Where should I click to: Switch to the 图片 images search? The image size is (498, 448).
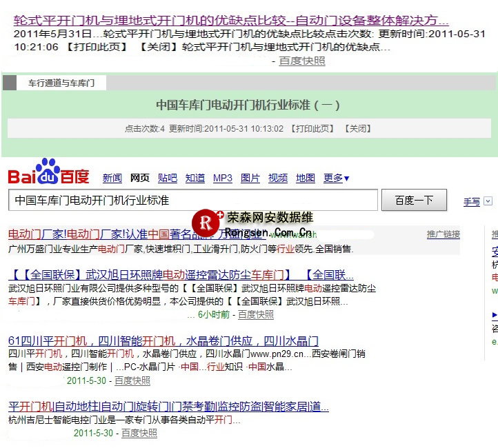(250, 179)
